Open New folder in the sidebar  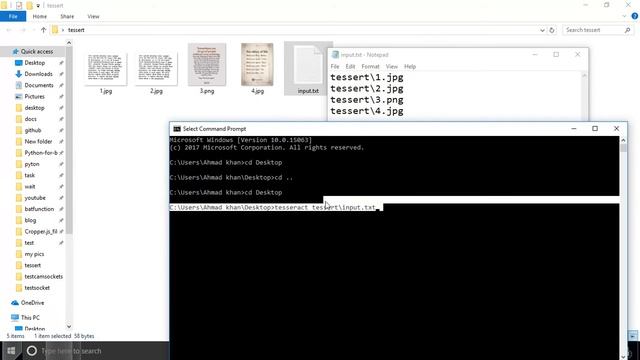[38, 142]
